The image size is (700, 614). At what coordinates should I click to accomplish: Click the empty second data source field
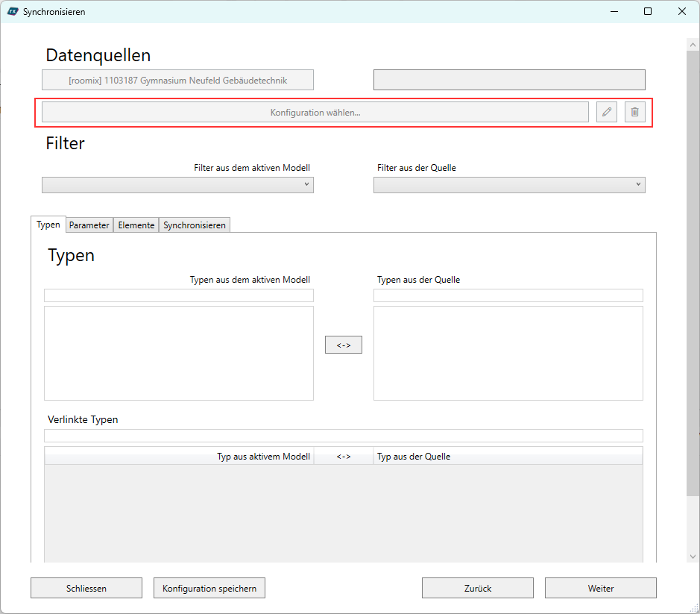pyautogui.click(x=508, y=80)
